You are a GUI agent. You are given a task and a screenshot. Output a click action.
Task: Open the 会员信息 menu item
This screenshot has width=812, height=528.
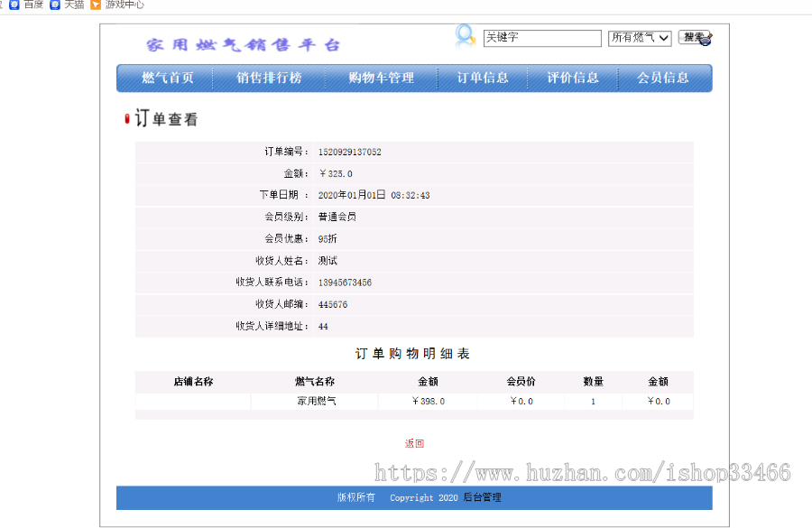coord(665,79)
